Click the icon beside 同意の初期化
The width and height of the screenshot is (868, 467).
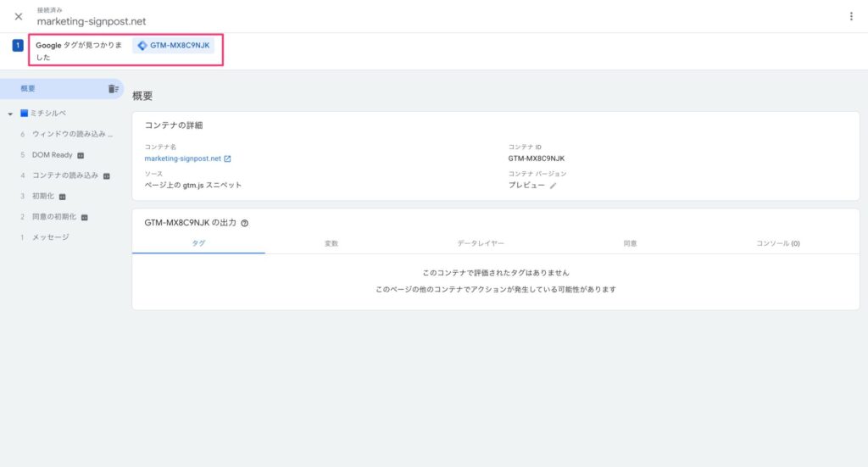(84, 217)
